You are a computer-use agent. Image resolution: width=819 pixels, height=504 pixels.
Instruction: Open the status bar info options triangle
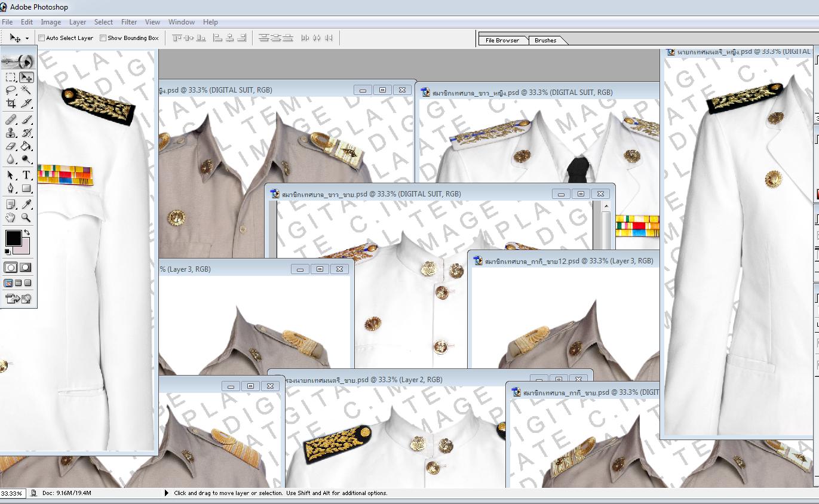tap(167, 493)
